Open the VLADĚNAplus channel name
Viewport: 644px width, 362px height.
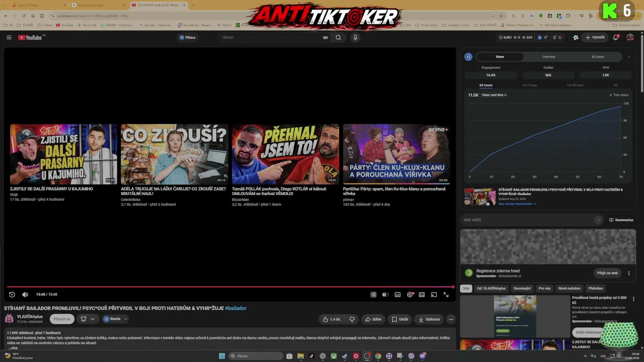tap(30, 317)
